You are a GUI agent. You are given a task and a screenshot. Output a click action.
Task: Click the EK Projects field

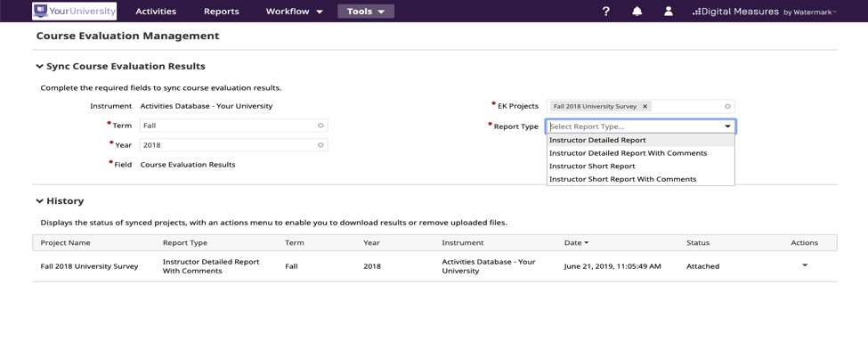640,106
